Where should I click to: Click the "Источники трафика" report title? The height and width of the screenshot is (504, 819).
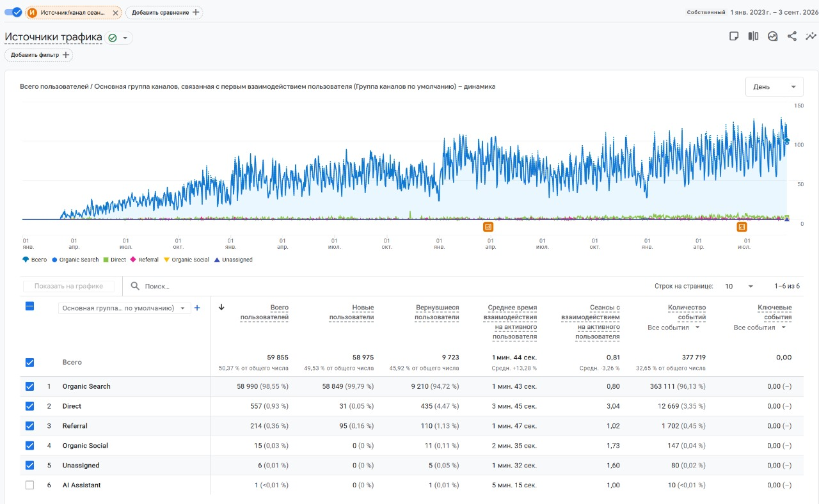pos(53,37)
